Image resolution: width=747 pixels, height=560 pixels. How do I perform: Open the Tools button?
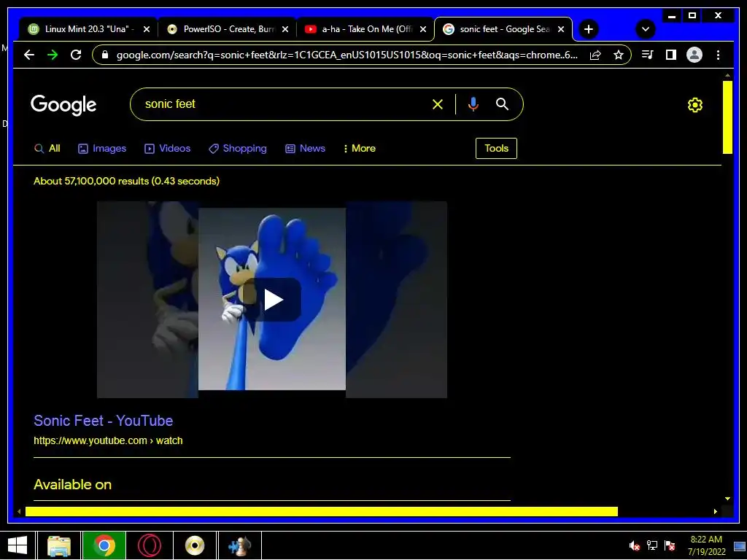point(496,149)
